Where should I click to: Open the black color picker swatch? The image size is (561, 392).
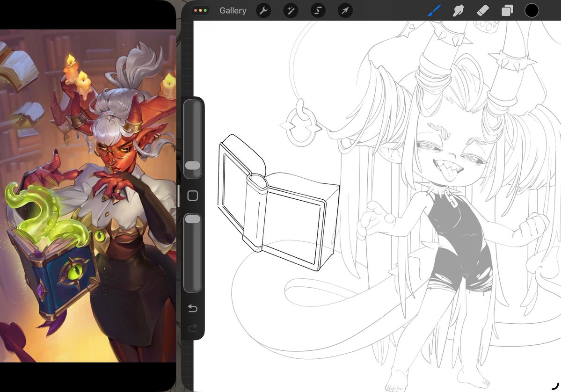tap(532, 10)
